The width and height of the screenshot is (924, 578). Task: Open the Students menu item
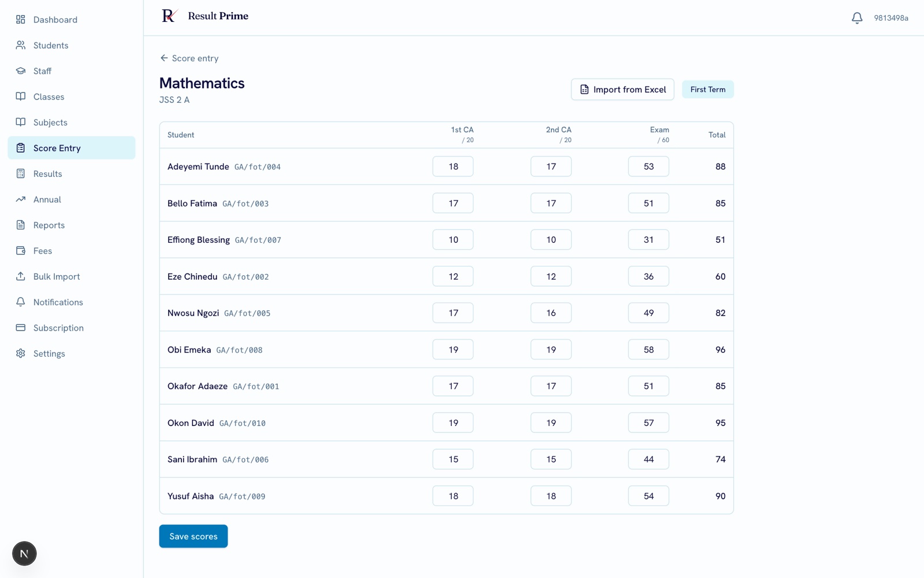[x=72, y=45]
